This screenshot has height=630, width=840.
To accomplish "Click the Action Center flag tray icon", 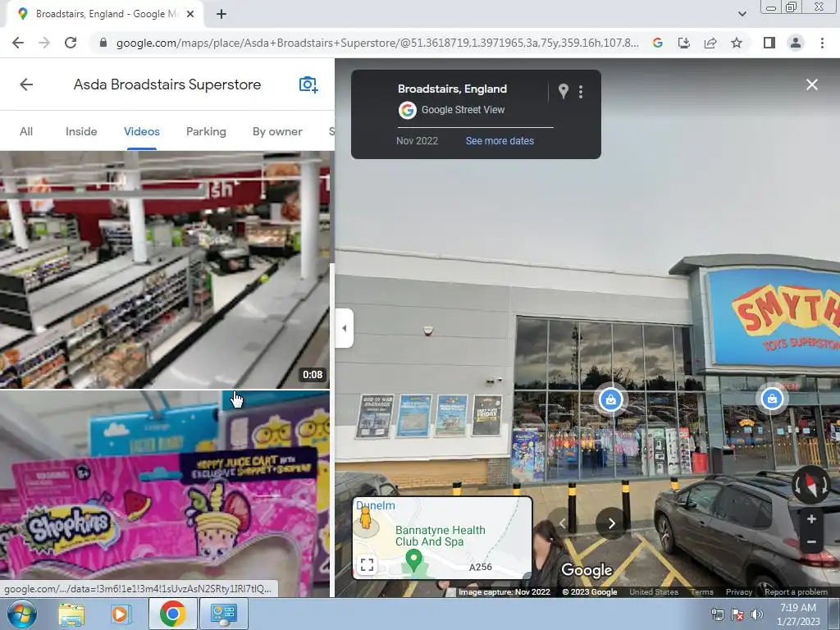I will (737, 614).
